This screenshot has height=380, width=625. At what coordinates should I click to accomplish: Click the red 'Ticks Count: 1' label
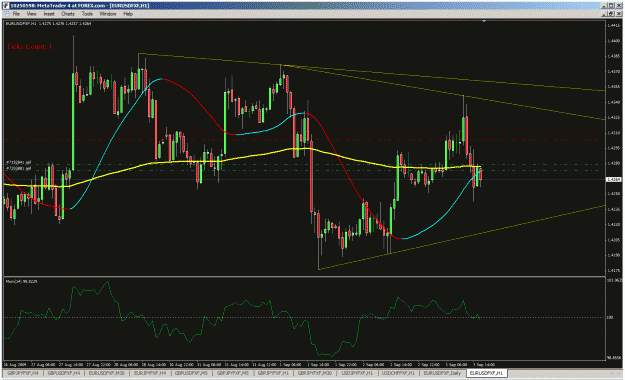(x=29, y=46)
